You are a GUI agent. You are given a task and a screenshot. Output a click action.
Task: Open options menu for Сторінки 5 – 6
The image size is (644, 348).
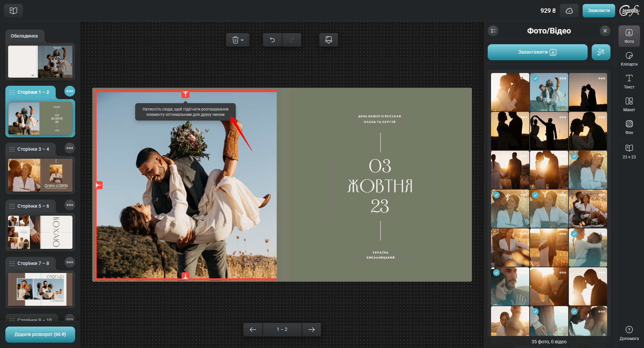pos(69,205)
